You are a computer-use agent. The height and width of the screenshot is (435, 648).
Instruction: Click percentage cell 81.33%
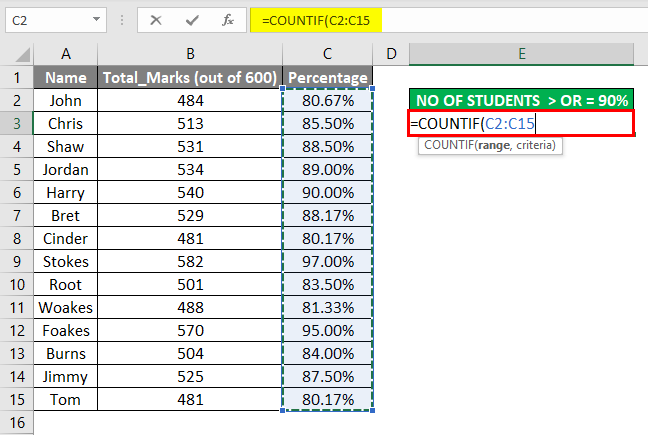327,307
